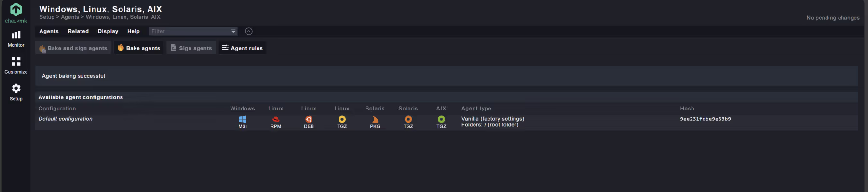Open the Customize sidebar menu
This screenshot has height=192, width=868.
16,66
